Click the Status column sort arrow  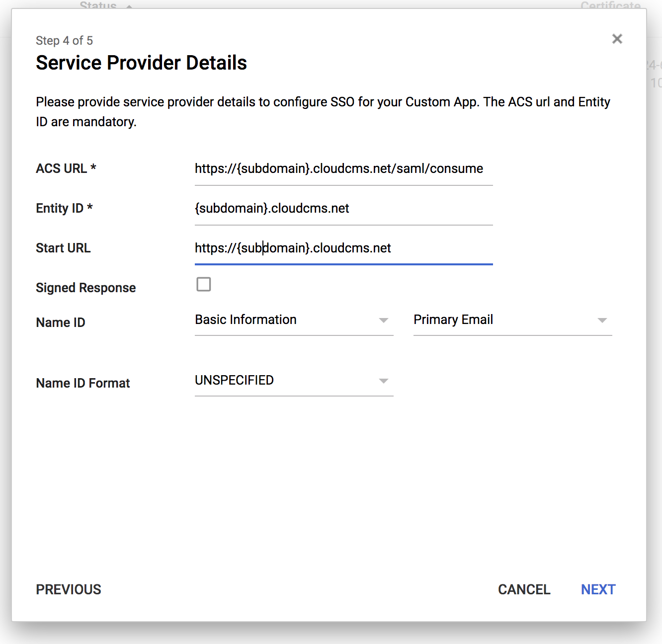point(129,6)
